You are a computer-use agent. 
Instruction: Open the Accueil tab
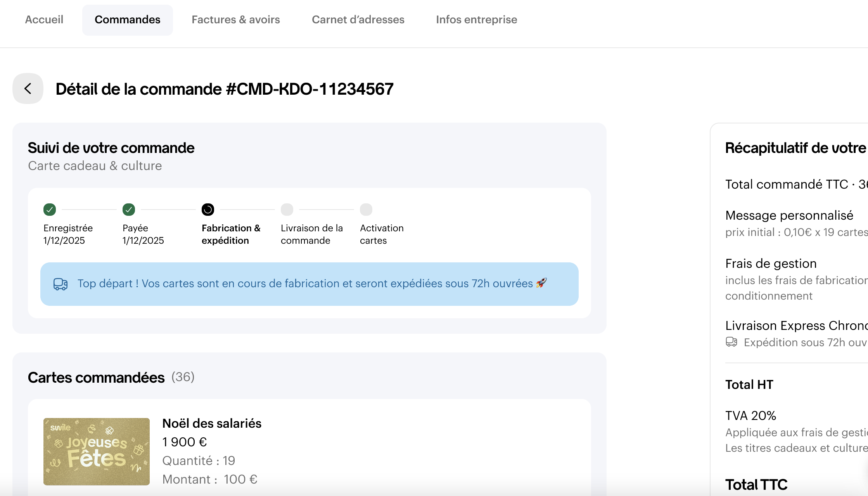[44, 20]
